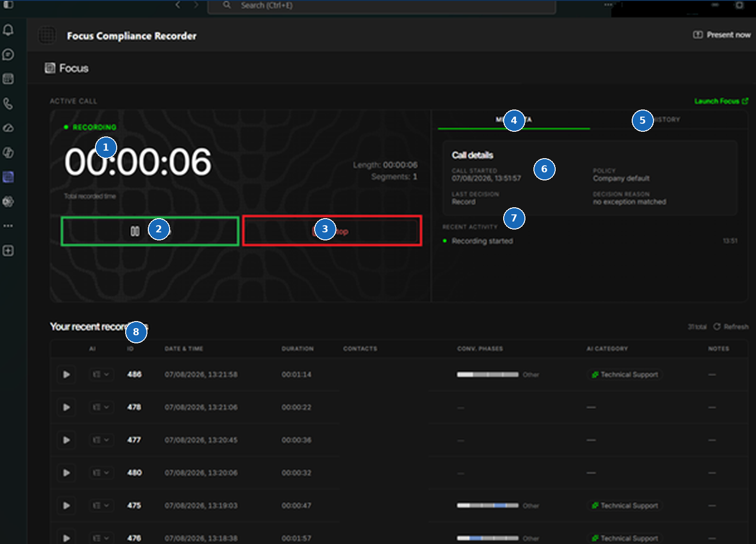
Task: Click the search box at the top
Action: 382,6
